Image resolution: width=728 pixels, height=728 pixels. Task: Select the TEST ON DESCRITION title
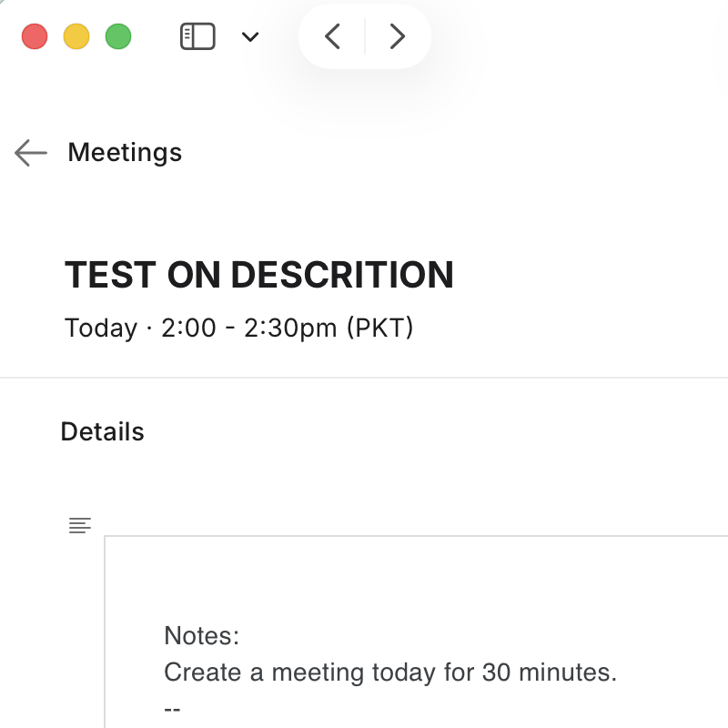click(259, 275)
